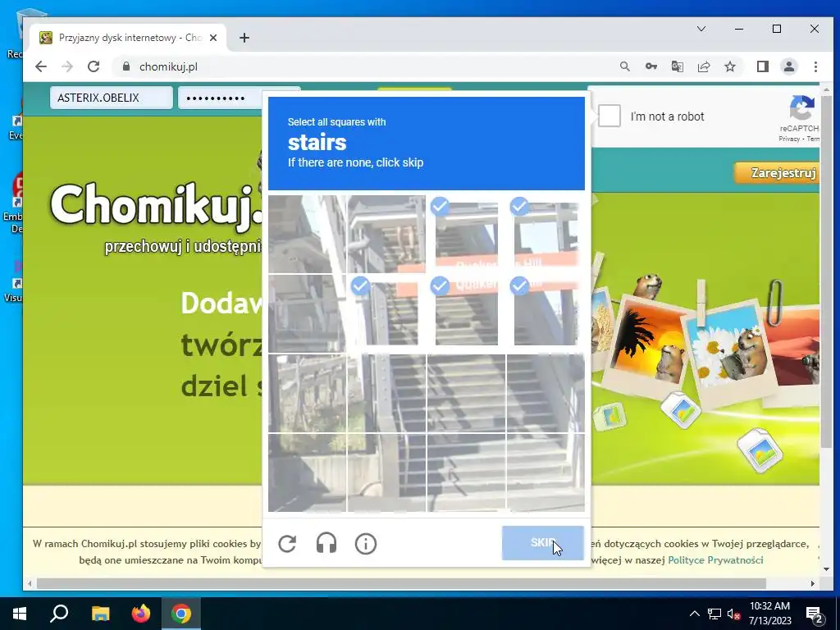Toggle the browser side panel icon
Image resolution: width=840 pixels, height=630 pixels.
(x=762, y=66)
